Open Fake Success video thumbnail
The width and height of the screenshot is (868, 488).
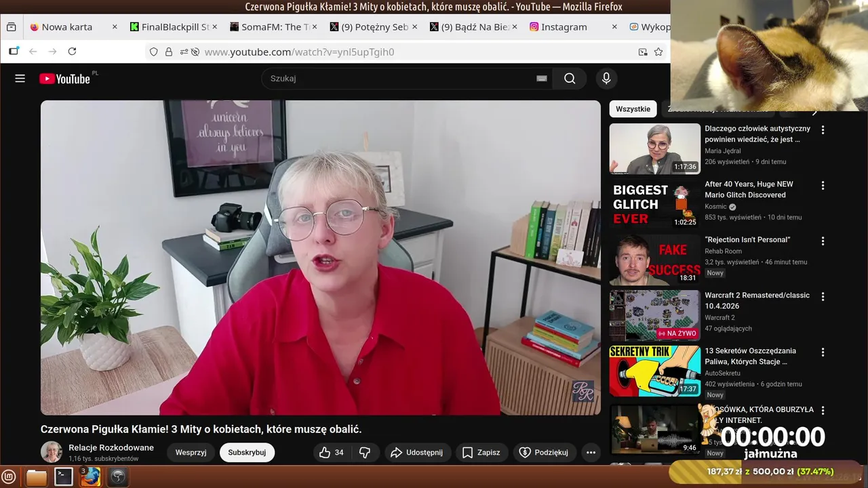click(654, 260)
